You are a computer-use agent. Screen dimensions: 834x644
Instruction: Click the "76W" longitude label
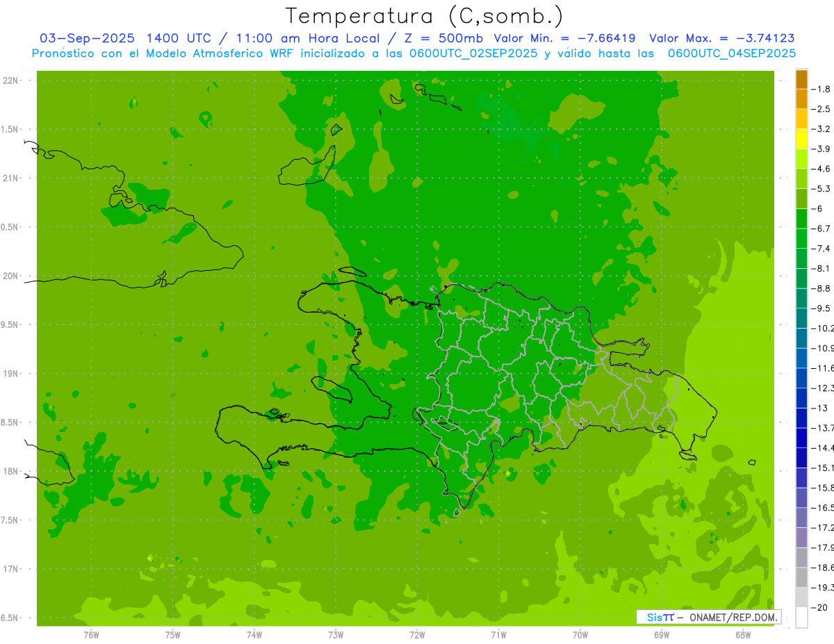91,636
